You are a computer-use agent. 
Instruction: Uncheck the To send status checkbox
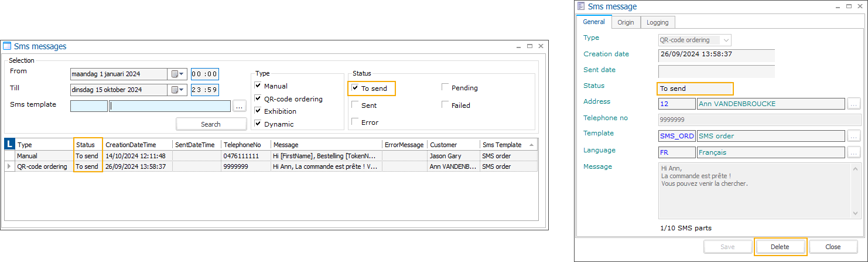point(355,89)
